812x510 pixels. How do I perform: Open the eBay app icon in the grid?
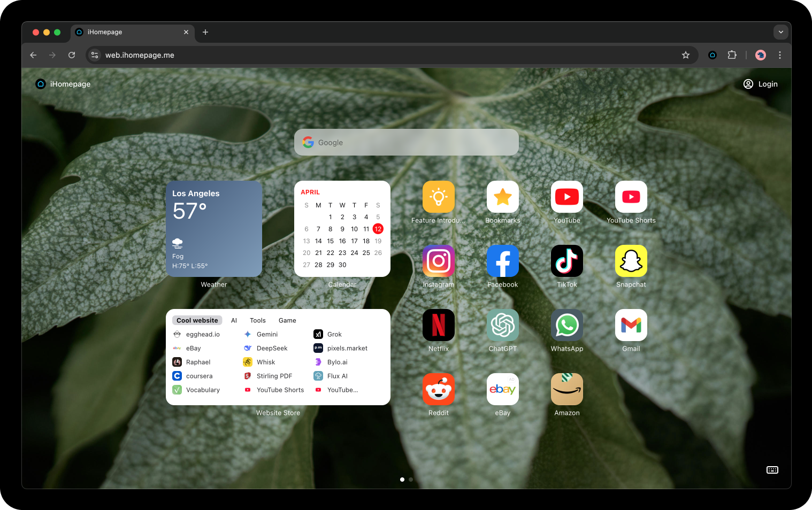pos(503,389)
